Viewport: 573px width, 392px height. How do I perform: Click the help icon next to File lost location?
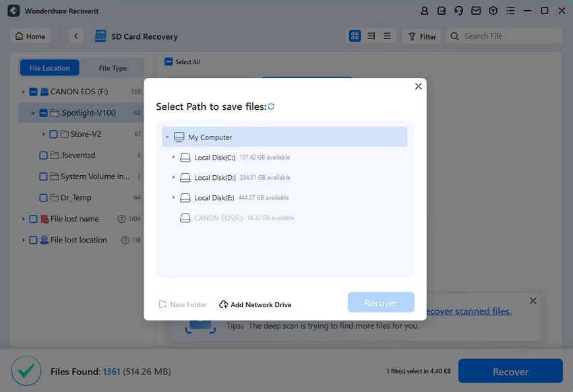(x=125, y=240)
